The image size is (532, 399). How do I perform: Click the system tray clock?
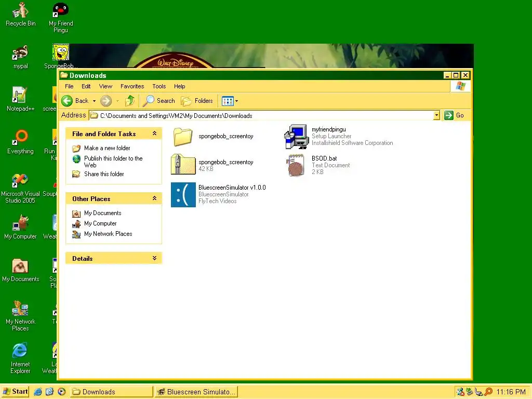pos(511,392)
